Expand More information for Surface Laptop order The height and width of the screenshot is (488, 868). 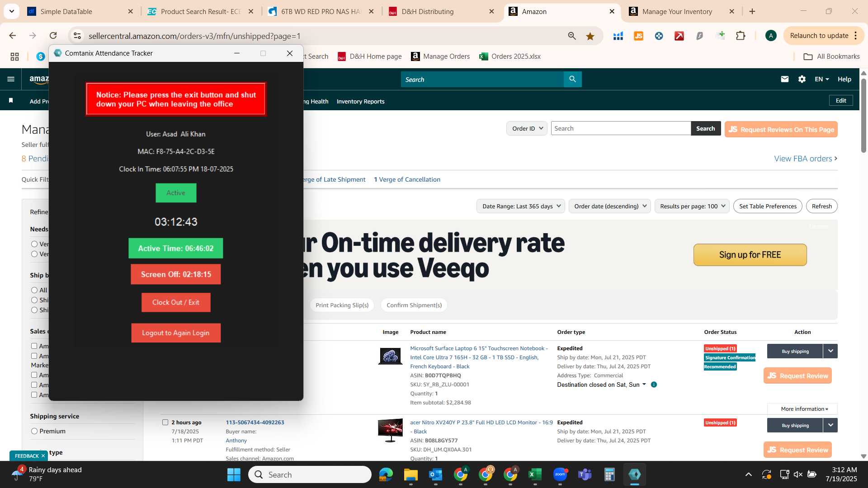802,409
